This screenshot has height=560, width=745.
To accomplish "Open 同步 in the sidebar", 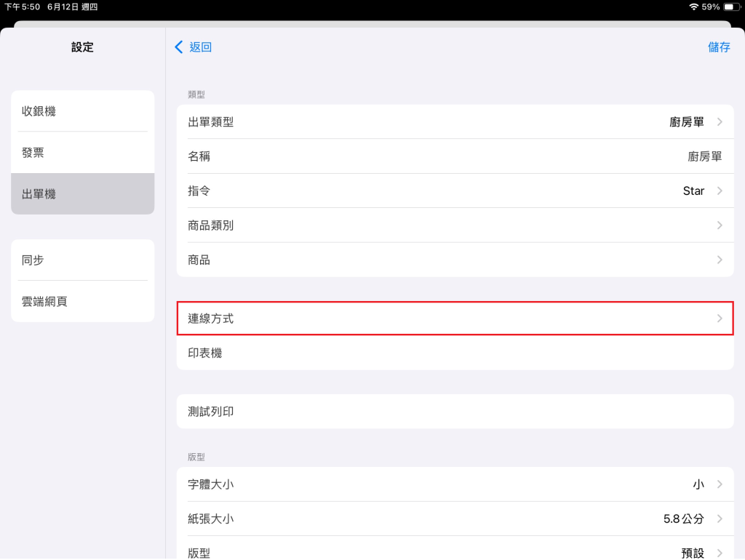I will click(83, 260).
